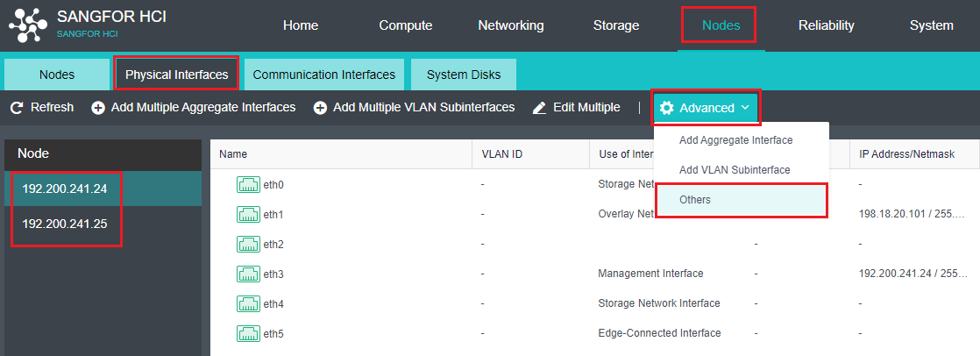
Task: Click plus icon for Add Multiple Aggregate Interfaces
Action: (98, 108)
